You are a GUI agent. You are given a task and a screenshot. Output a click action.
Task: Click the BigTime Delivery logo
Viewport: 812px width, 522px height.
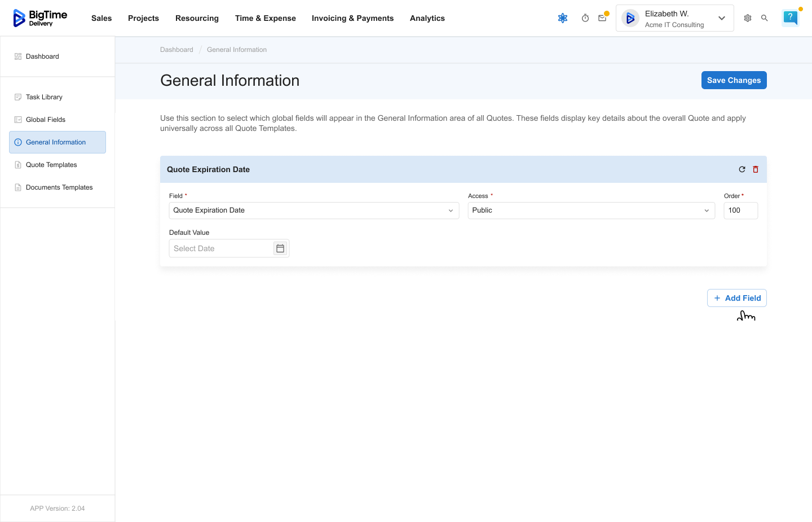pos(40,18)
